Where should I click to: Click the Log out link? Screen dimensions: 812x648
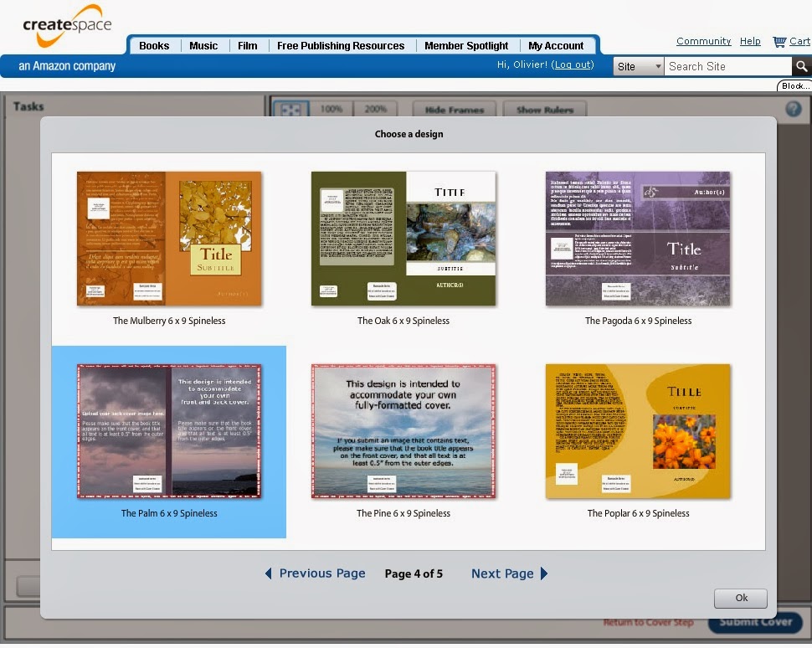[x=573, y=64]
